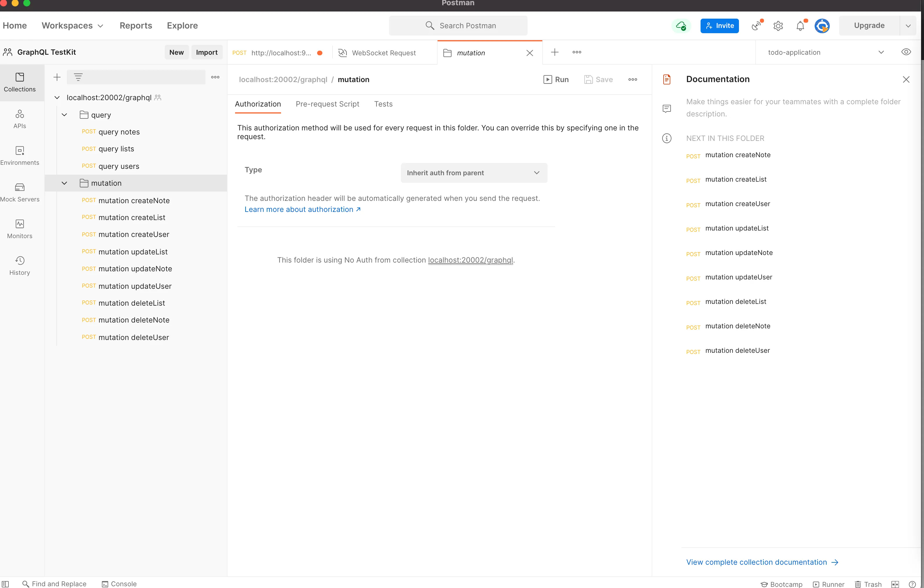
Task: Click the environment quick look eye icon
Action: click(x=906, y=52)
